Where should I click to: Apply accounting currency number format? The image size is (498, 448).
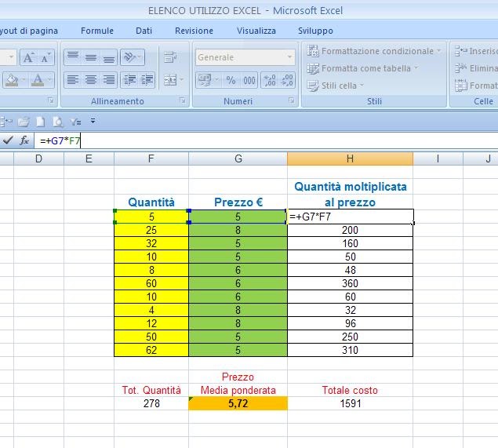[205, 80]
